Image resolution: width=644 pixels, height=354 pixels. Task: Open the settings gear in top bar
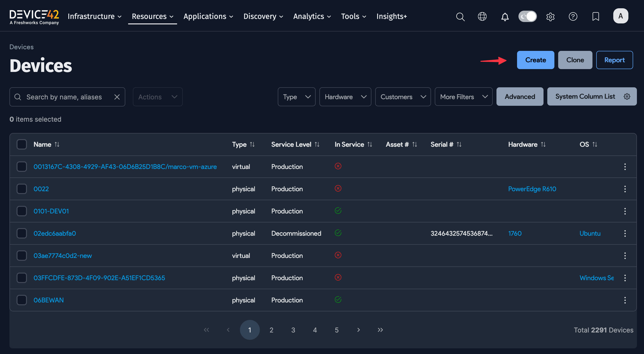click(550, 17)
